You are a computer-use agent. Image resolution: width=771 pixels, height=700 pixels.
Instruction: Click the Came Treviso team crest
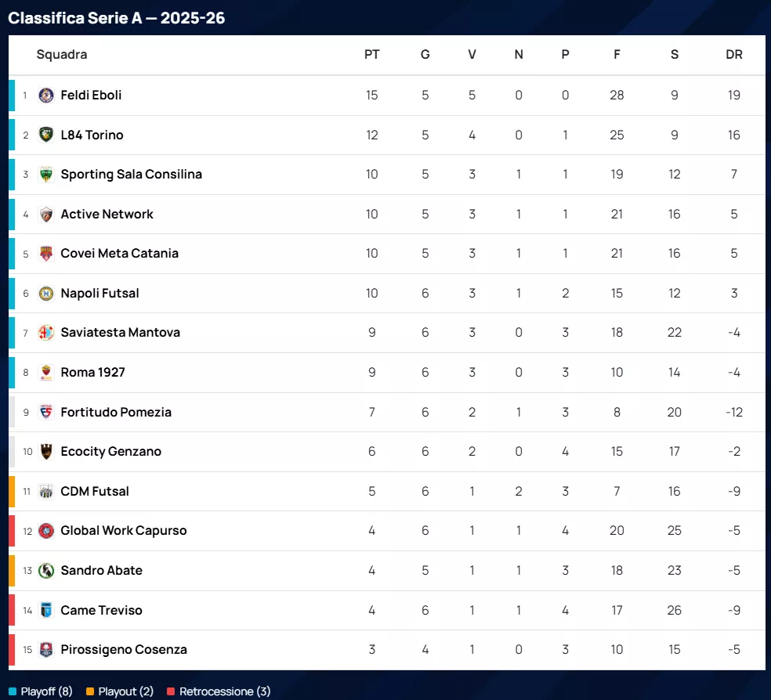coord(46,611)
